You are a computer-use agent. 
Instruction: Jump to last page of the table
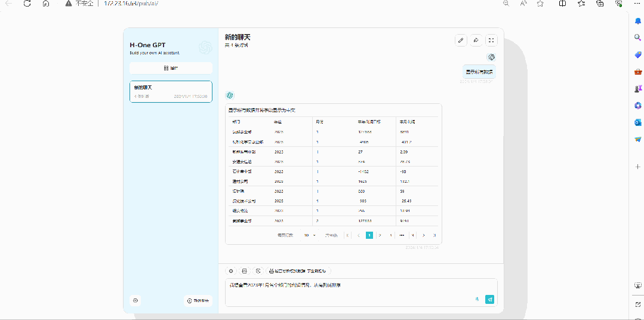[435, 235]
